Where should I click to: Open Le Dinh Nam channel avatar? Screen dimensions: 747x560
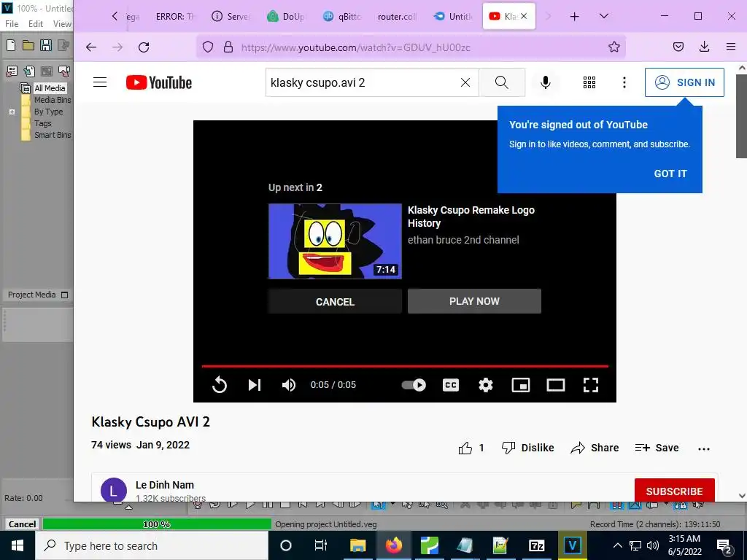point(114,490)
